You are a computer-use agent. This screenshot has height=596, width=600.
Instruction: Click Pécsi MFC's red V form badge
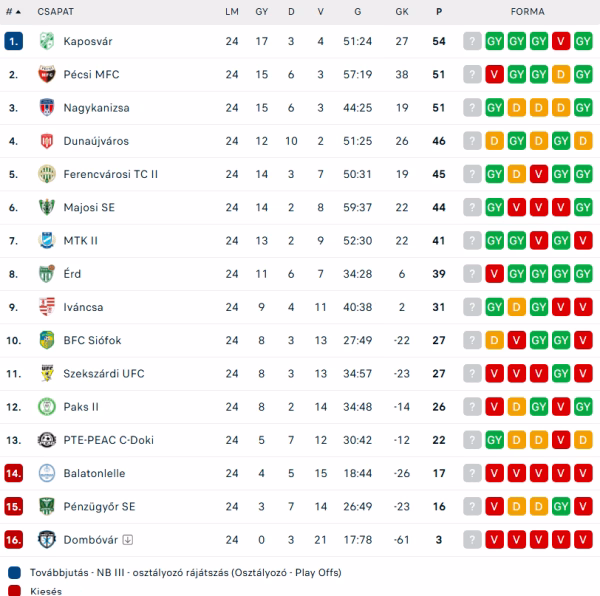point(494,74)
